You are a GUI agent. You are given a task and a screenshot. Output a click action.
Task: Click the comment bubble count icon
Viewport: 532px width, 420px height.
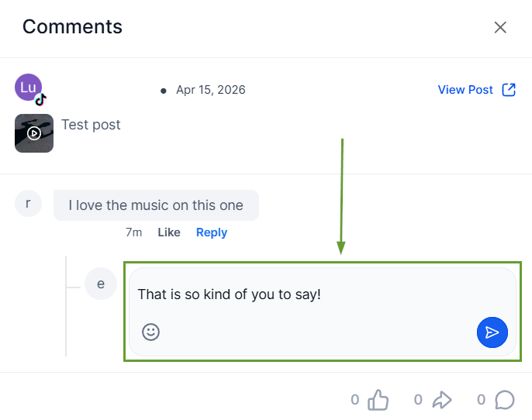(505, 400)
